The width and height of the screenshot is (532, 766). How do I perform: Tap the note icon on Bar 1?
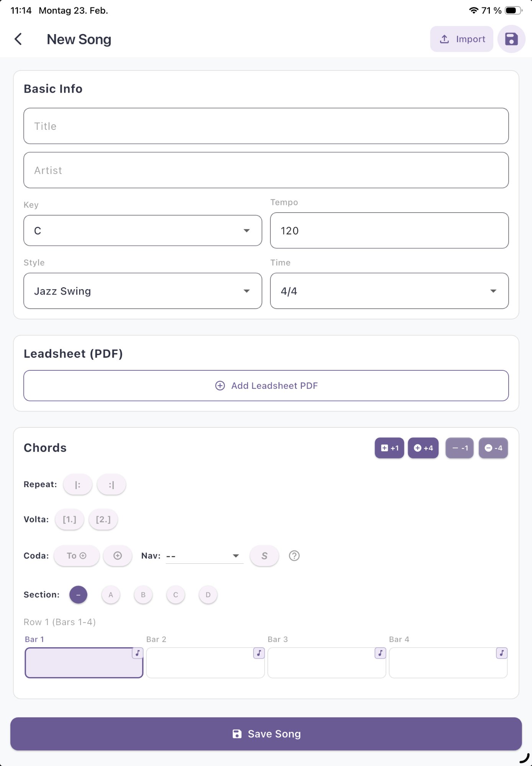pos(138,653)
